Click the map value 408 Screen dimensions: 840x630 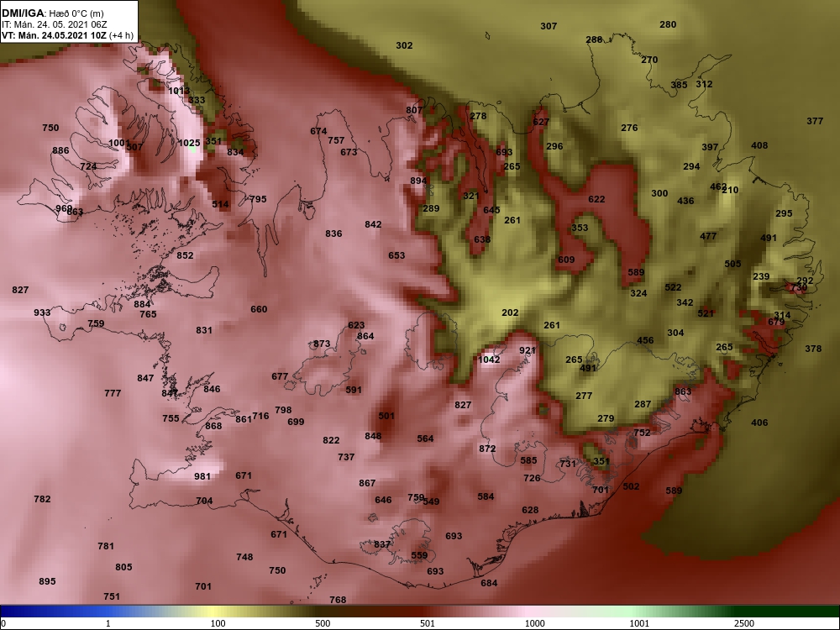point(759,145)
